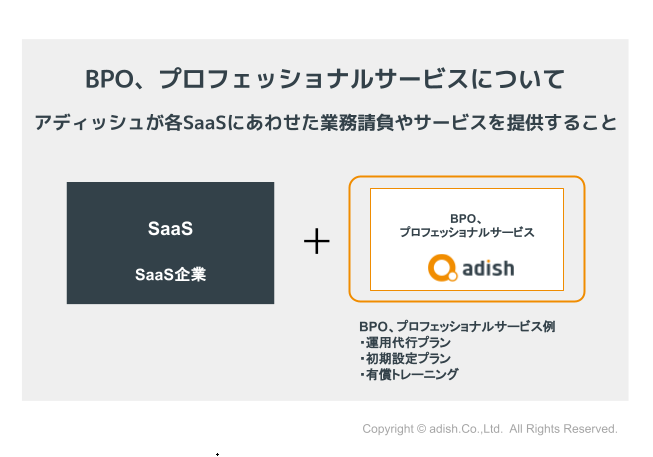Click All Rights Reserved footer text
The width and height of the screenshot is (653, 457).
point(563,429)
